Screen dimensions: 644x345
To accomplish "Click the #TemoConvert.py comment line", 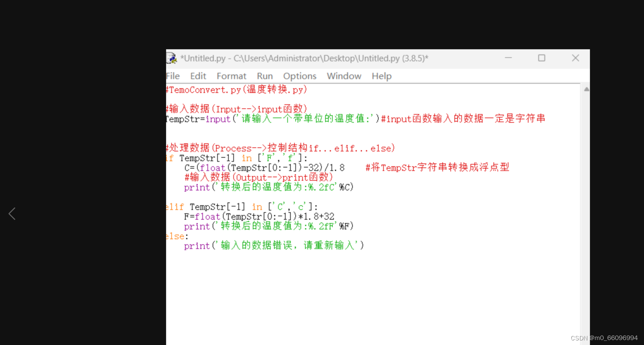I will [x=235, y=90].
